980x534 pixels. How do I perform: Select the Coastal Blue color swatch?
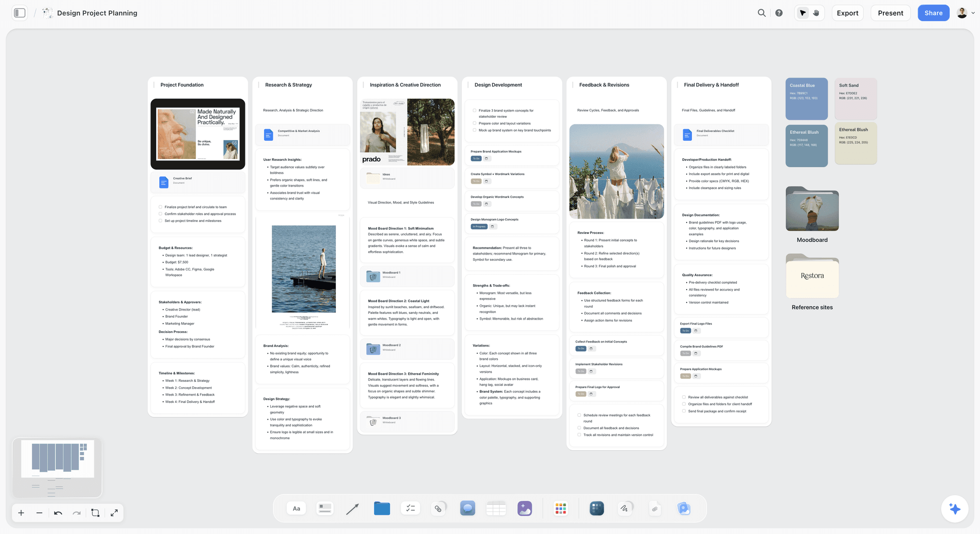click(806, 99)
